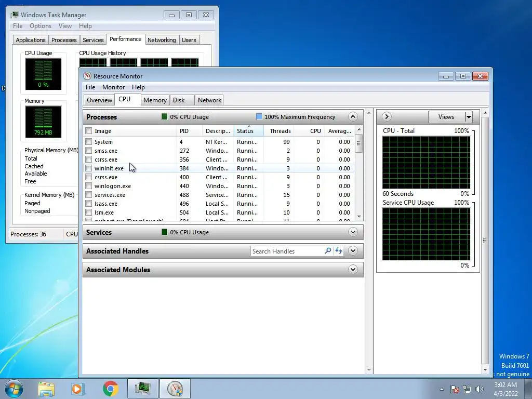
Task: Open Google Chrome from the taskbar
Action: (x=110, y=389)
